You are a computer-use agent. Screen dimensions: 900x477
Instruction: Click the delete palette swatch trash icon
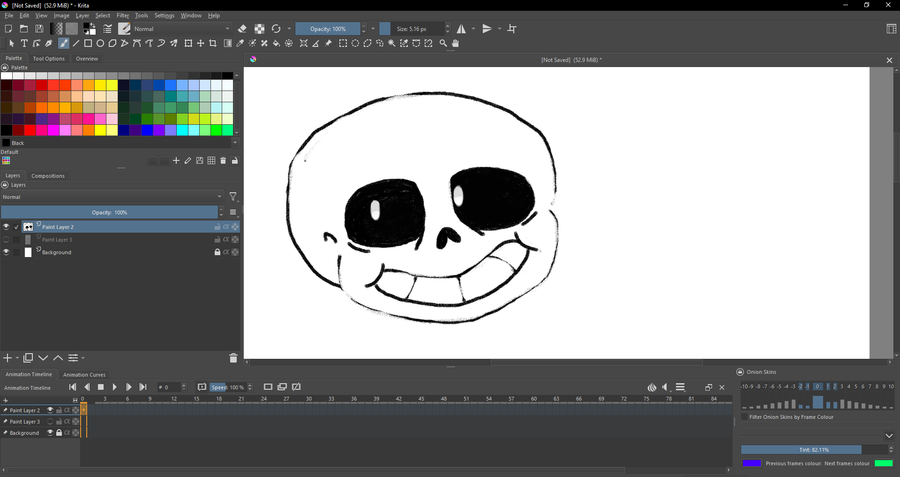point(223,161)
